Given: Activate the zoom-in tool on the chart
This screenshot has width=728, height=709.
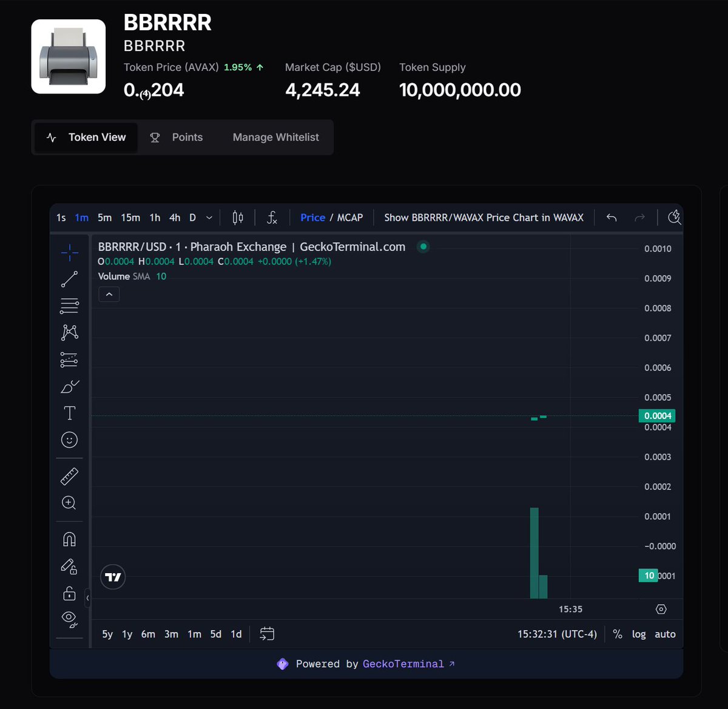Looking at the screenshot, I should coord(69,503).
